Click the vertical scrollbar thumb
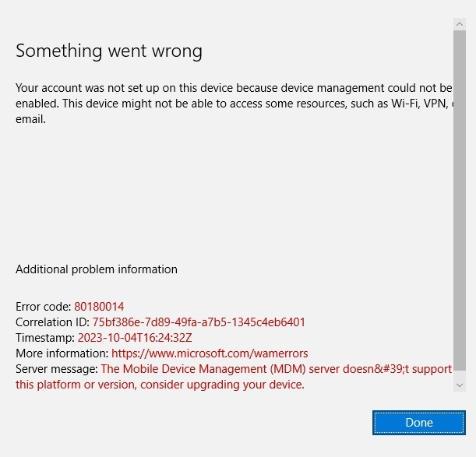This screenshot has width=476, height=457. pos(460,200)
